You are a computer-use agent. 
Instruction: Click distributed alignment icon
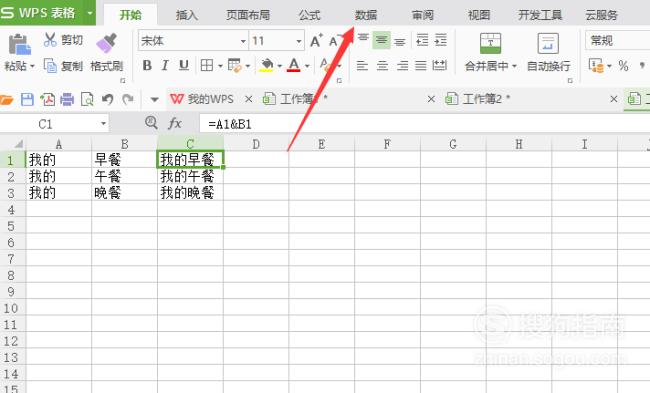coord(439,66)
